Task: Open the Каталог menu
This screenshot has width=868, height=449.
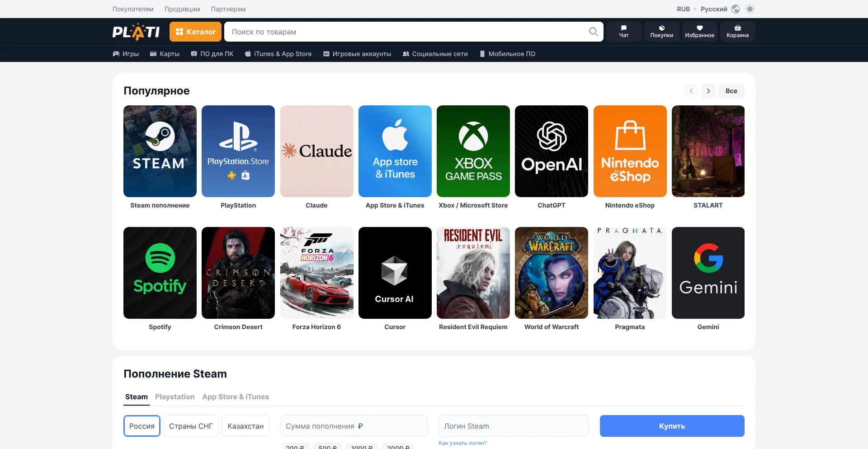Action: (195, 32)
